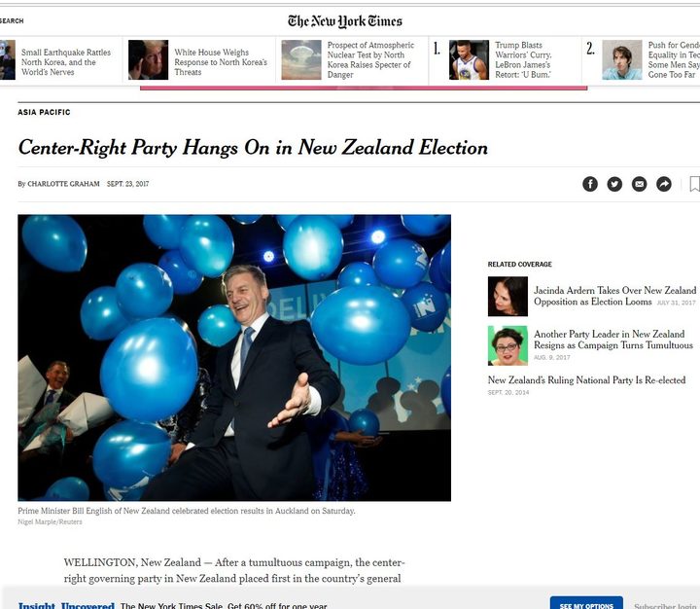700x609 pixels.
Task: Open Small Earthquake Rattles North Korea story
Action: click(x=66, y=59)
